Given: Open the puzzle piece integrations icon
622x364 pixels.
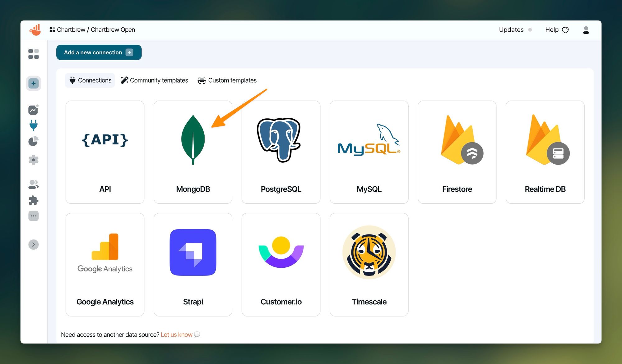Looking at the screenshot, I should (x=33, y=200).
